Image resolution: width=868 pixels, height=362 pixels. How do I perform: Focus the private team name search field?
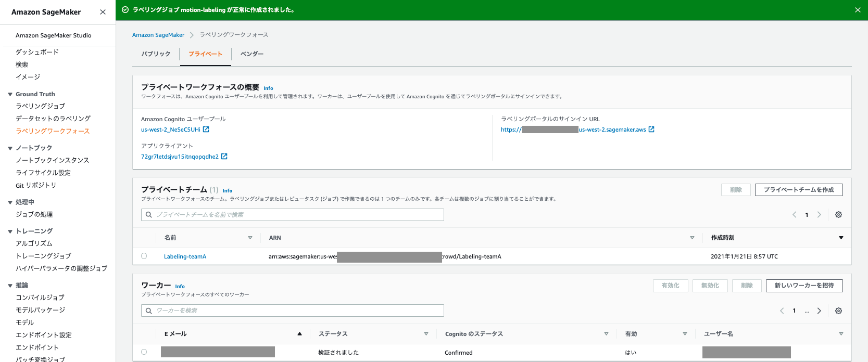point(293,215)
